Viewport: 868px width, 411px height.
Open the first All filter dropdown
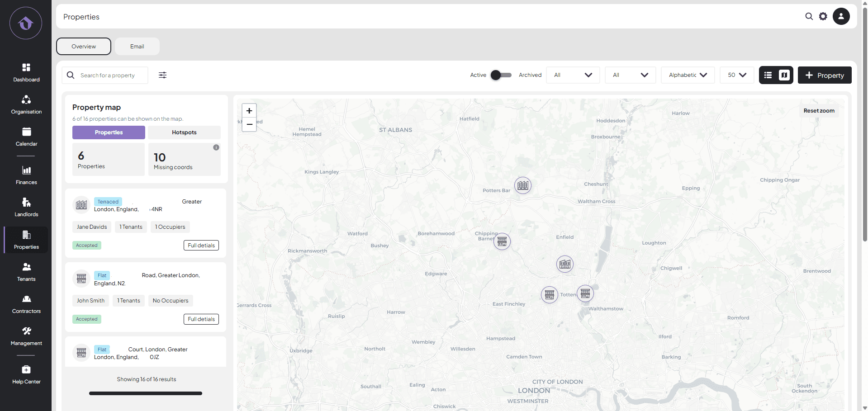tap(573, 75)
